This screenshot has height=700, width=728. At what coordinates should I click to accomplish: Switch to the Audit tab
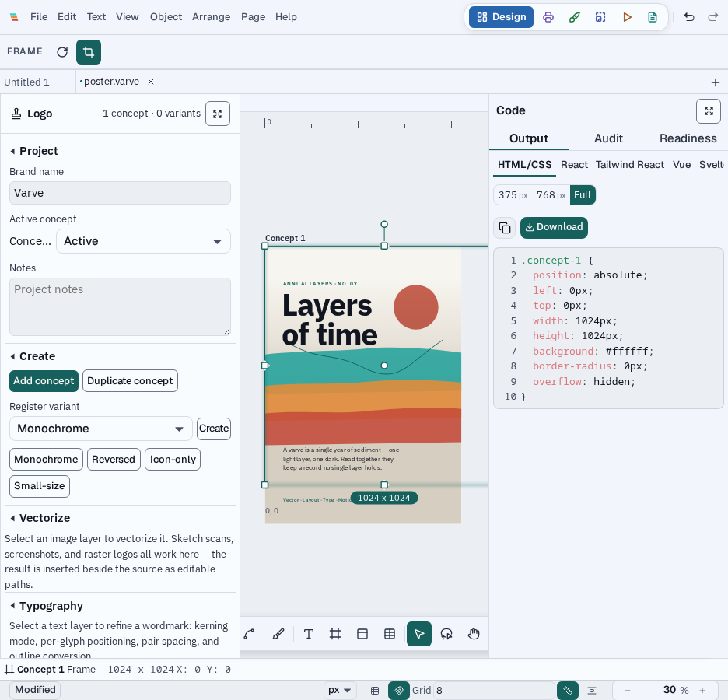point(608,138)
